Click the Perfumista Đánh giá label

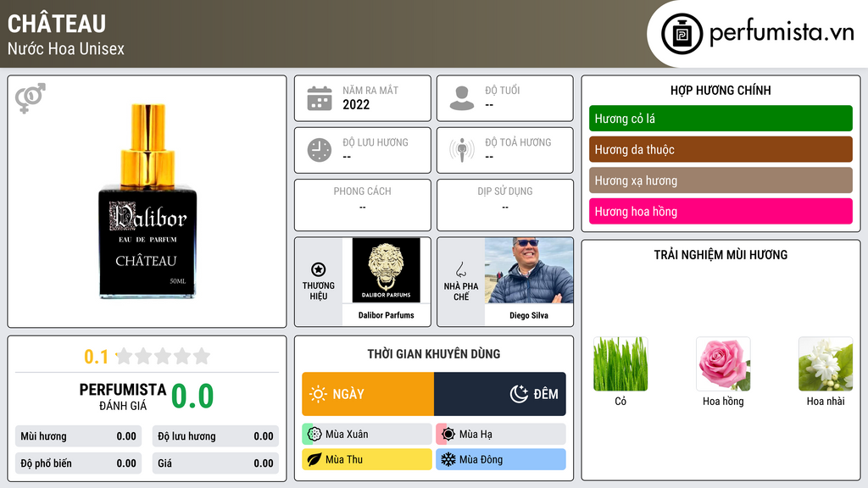(123, 396)
